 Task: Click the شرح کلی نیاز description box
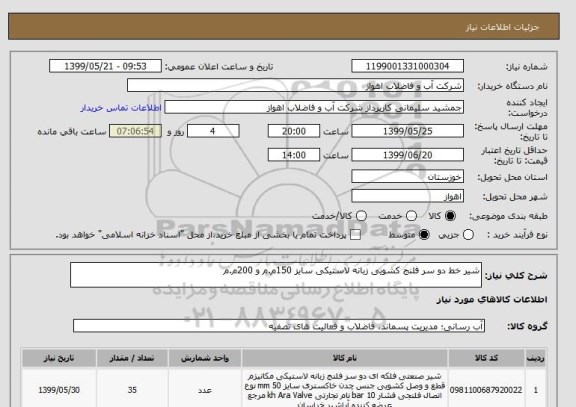[276, 275]
